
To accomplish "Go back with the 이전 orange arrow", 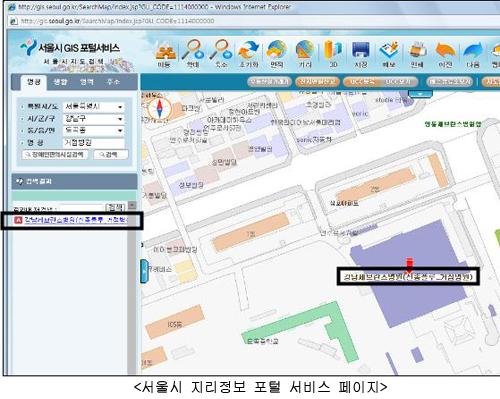I will (x=445, y=53).
